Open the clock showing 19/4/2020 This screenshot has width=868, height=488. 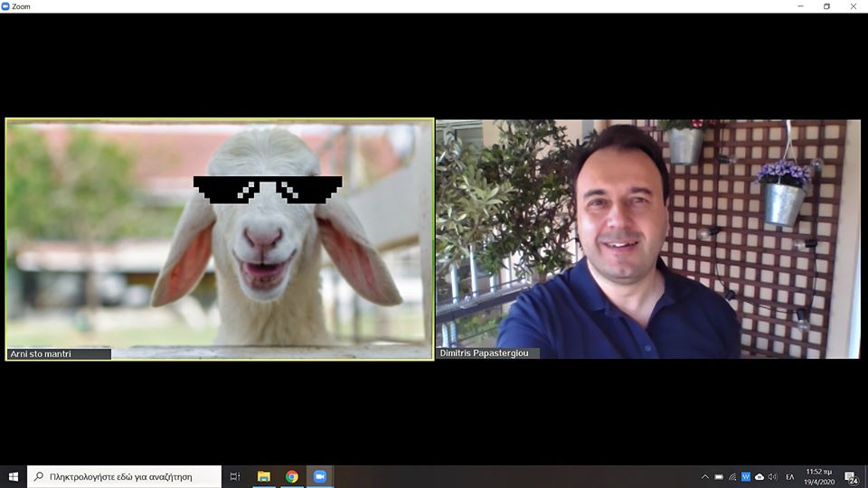point(819,476)
